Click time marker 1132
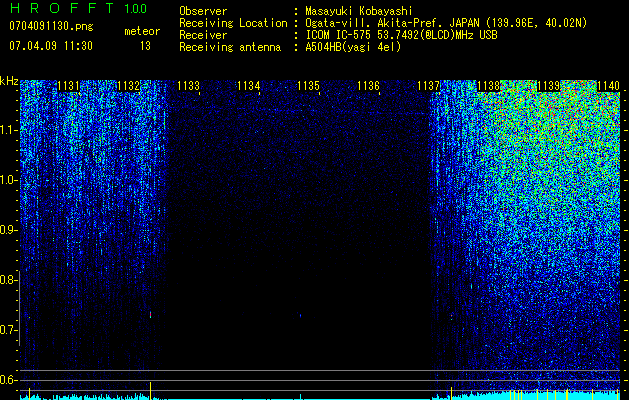 [128, 85]
